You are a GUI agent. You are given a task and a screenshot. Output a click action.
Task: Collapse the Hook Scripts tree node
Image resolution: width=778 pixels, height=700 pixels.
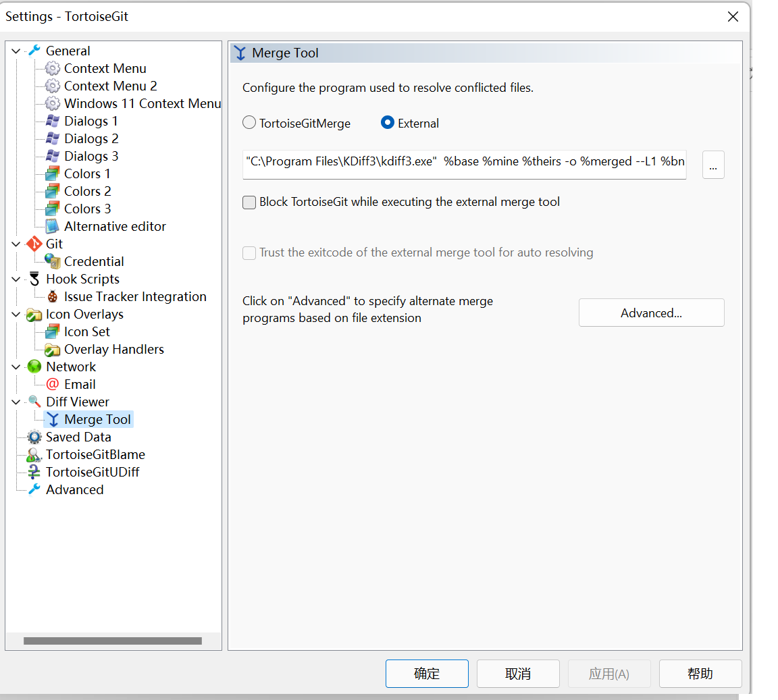coord(16,279)
